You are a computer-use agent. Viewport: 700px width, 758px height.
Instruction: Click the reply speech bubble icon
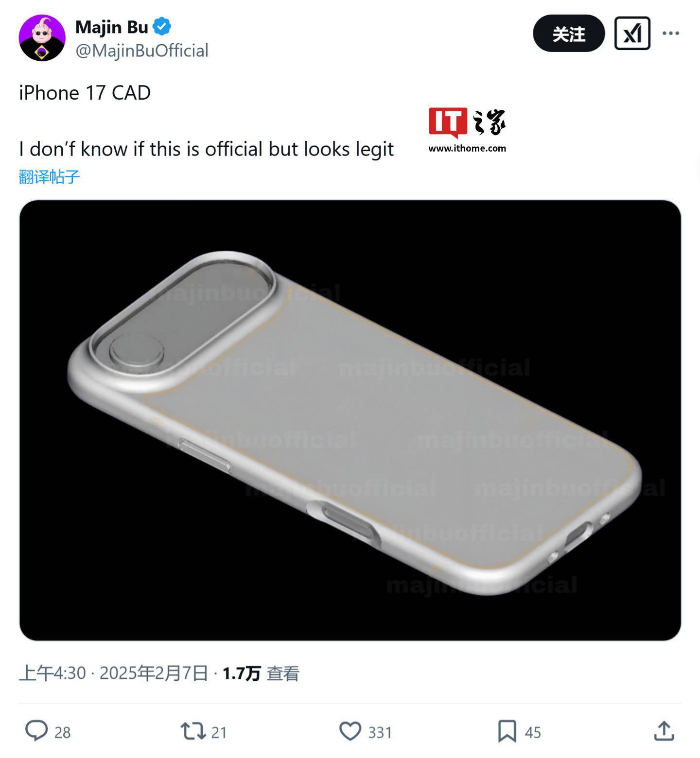[x=36, y=731]
